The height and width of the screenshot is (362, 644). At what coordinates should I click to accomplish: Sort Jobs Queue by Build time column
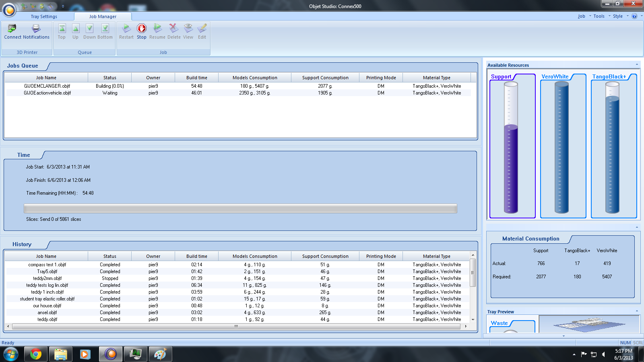click(x=197, y=78)
